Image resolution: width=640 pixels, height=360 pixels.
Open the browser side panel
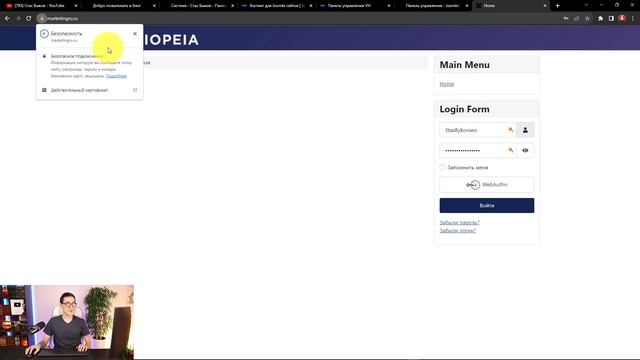[x=611, y=18]
